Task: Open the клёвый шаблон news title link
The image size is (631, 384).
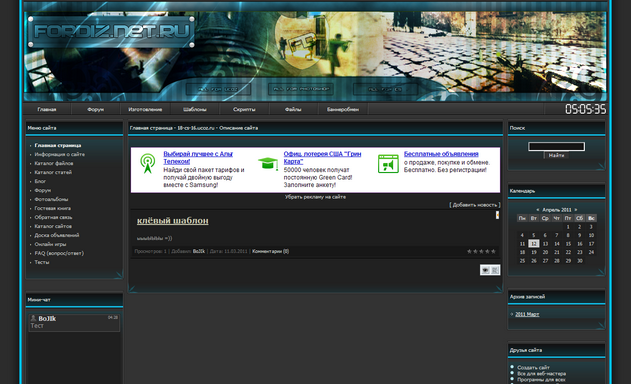Action: click(173, 221)
